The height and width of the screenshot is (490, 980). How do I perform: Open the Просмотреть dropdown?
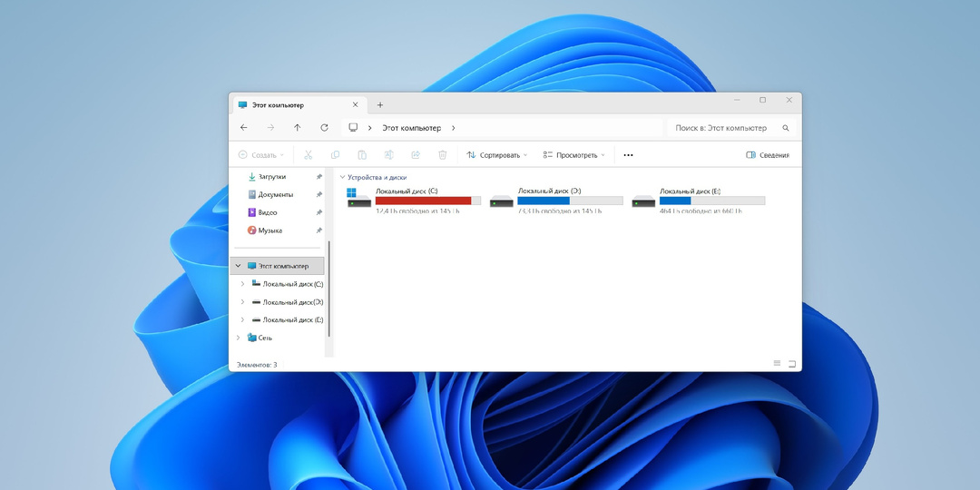click(573, 155)
